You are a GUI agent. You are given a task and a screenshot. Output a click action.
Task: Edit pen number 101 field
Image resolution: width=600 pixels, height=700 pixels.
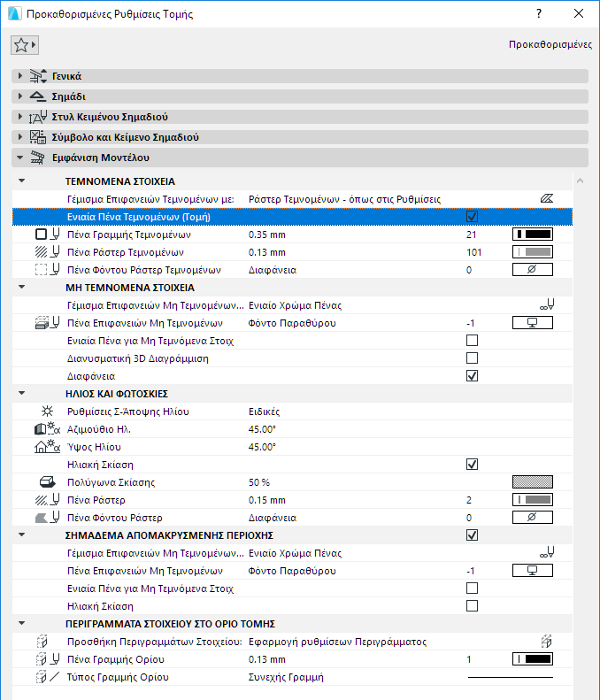(x=474, y=252)
